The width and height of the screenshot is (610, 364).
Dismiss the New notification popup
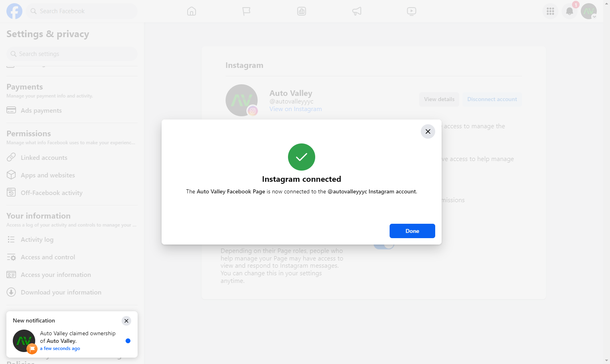126,321
